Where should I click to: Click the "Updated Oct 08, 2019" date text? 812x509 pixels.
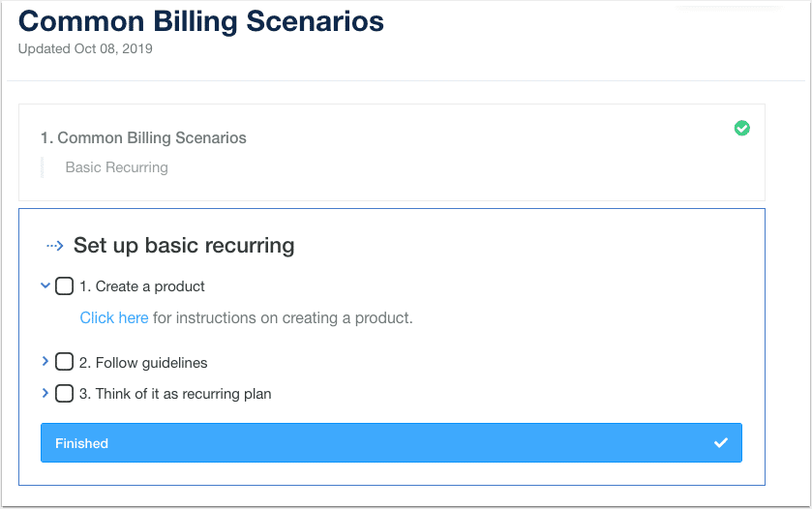click(x=85, y=49)
